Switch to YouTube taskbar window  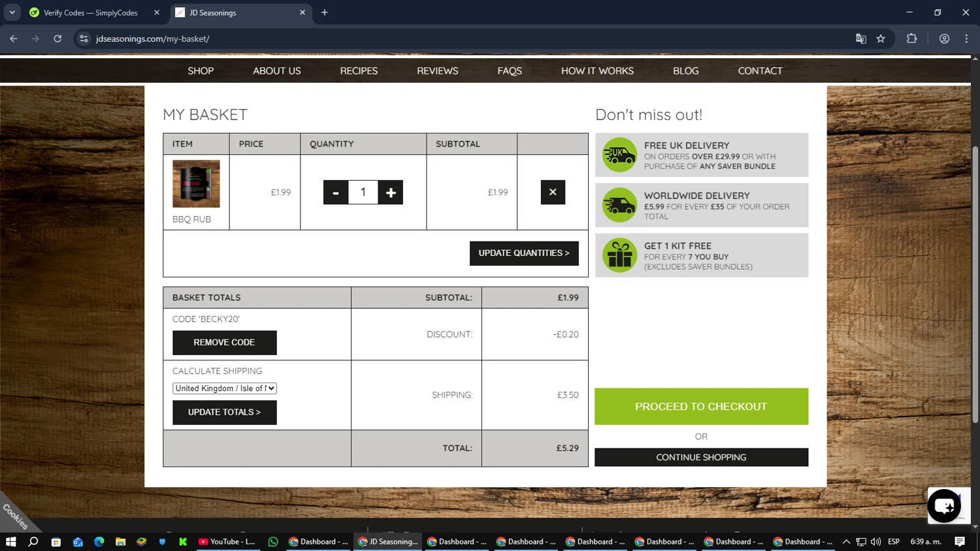tap(227, 542)
